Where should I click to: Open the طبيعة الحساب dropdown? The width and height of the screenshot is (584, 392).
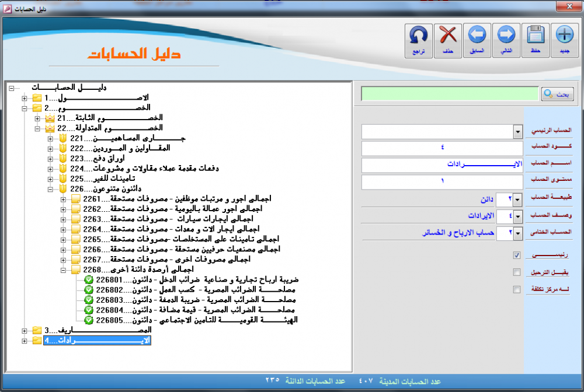click(x=517, y=199)
